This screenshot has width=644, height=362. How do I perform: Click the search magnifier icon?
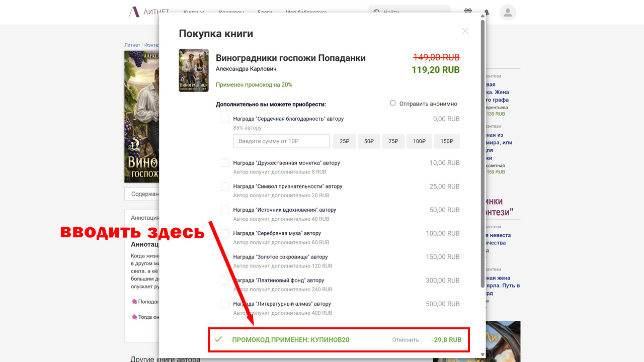376,12
